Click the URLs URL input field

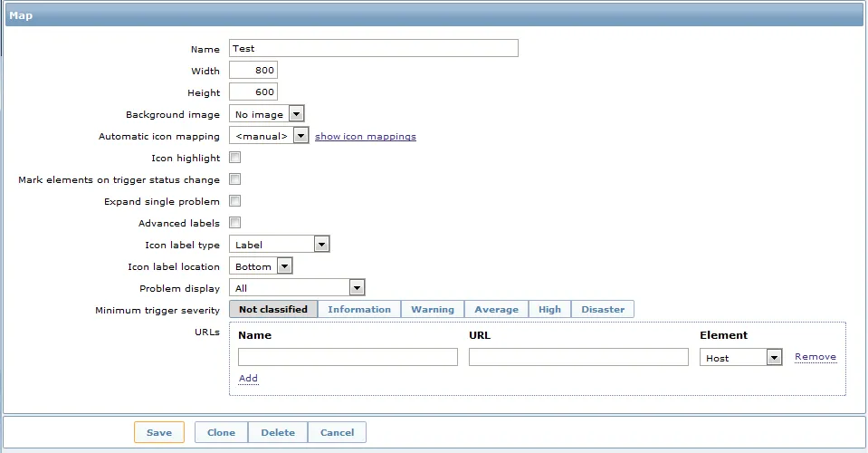[x=578, y=357]
